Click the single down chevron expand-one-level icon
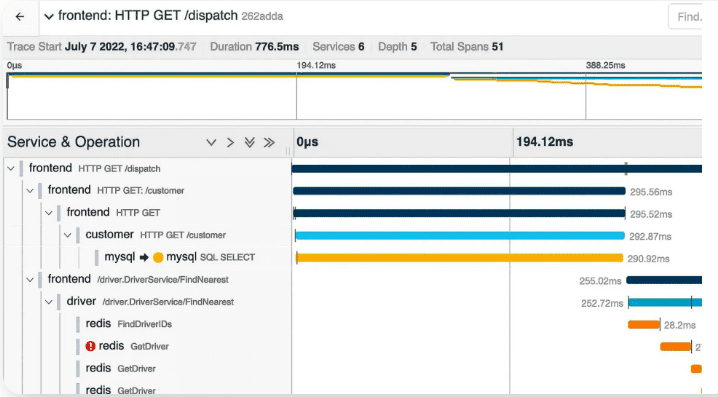Image resolution: width=718 pixels, height=397 pixels. tap(211, 142)
